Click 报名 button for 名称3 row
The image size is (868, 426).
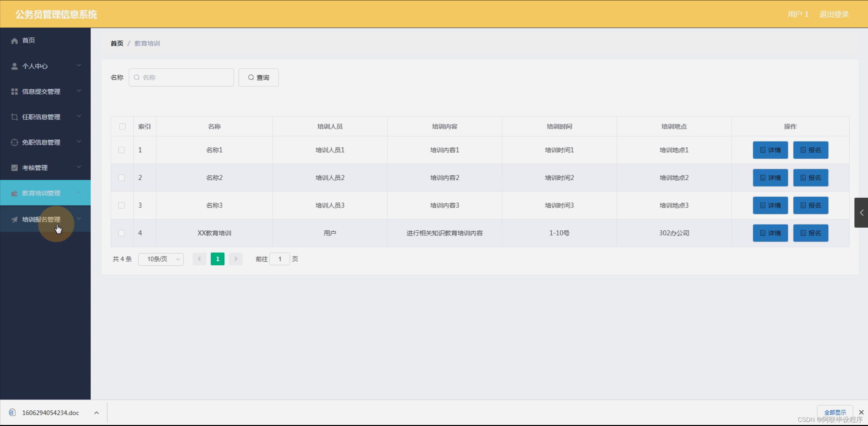tap(810, 206)
